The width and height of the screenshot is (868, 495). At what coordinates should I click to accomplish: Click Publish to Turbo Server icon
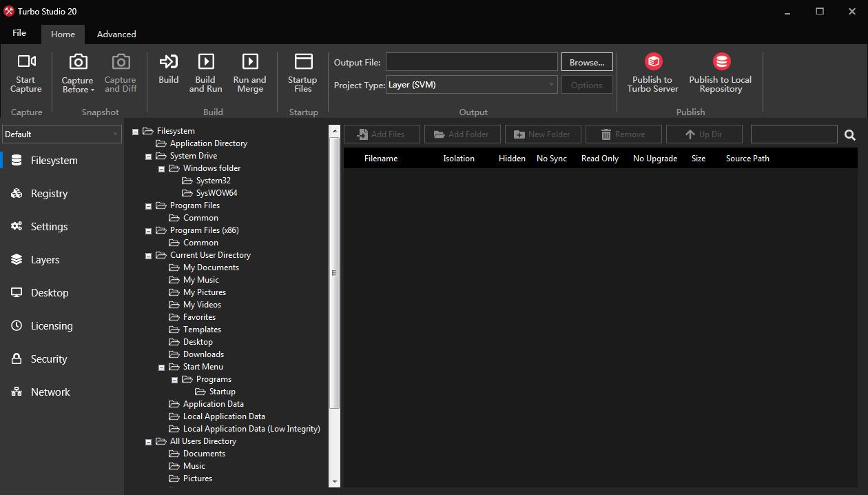pyautogui.click(x=653, y=62)
